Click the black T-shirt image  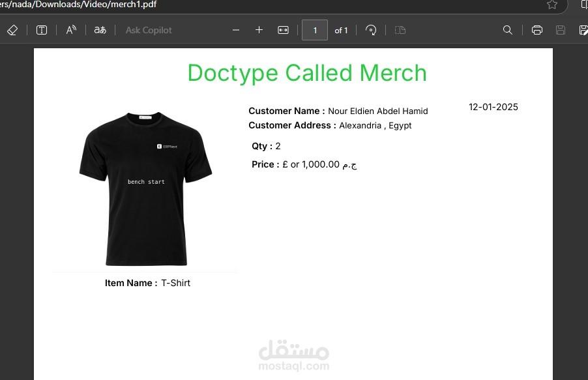tap(145, 188)
